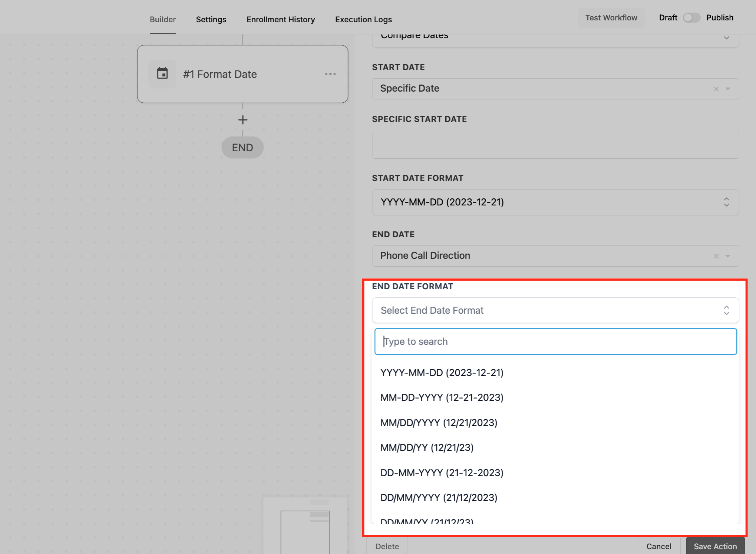Click the calendar icon on Format Date node
The image size is (756, 554).
click(162, 74)
